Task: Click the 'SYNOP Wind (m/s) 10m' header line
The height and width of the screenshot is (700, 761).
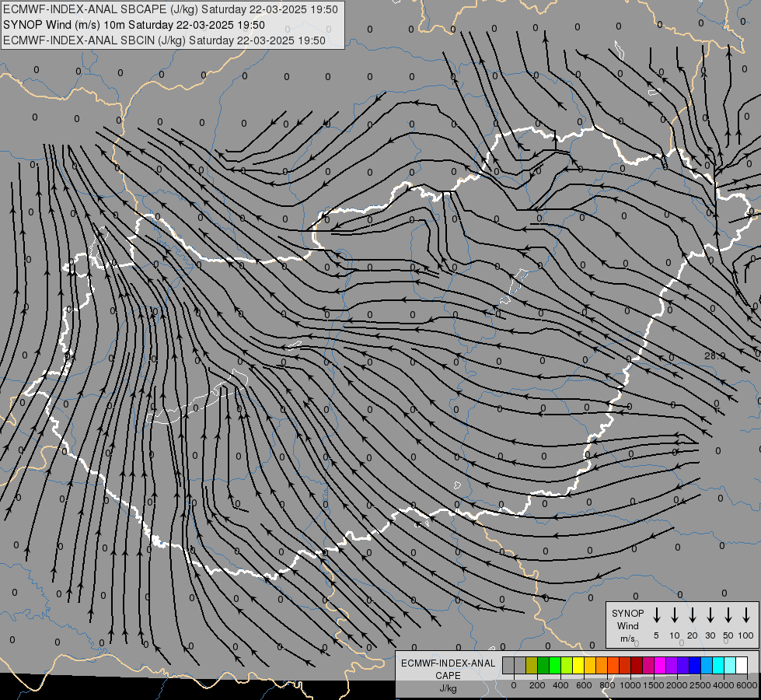Action: click(134, 25)
